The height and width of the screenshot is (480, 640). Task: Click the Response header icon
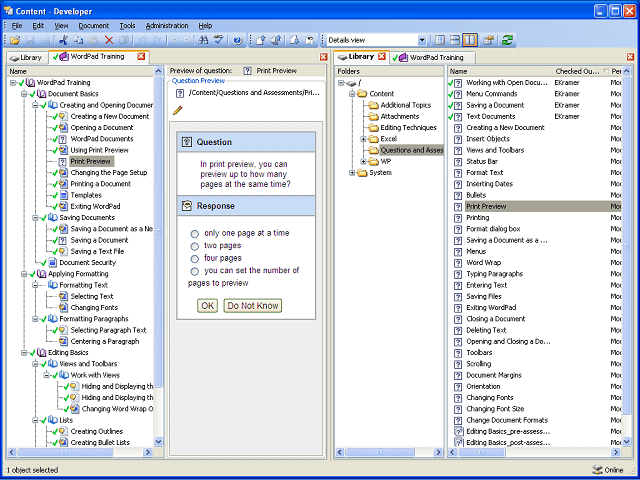point(187,206)
